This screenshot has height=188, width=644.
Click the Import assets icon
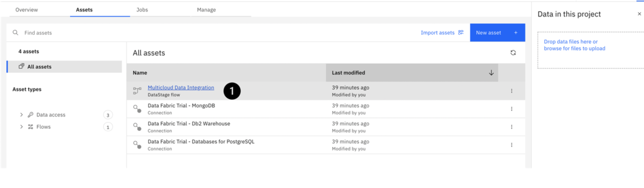pyautogui.click(x=461, y=33)
